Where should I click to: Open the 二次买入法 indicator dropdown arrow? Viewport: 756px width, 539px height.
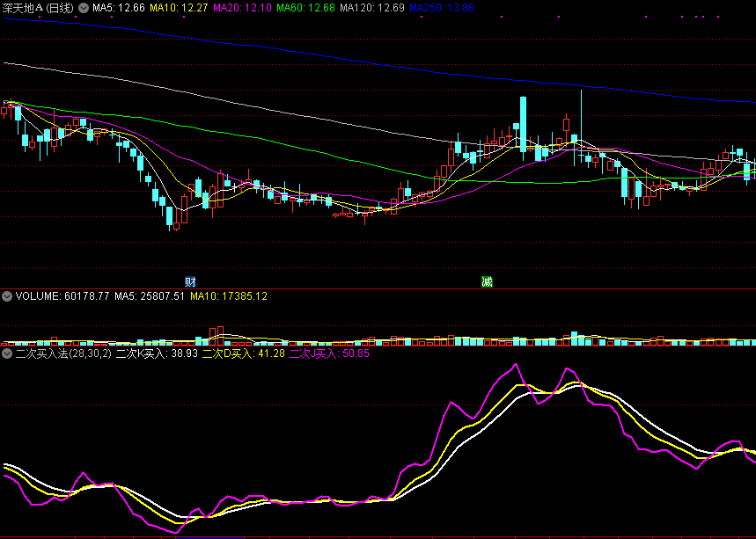tap(7, 353)
